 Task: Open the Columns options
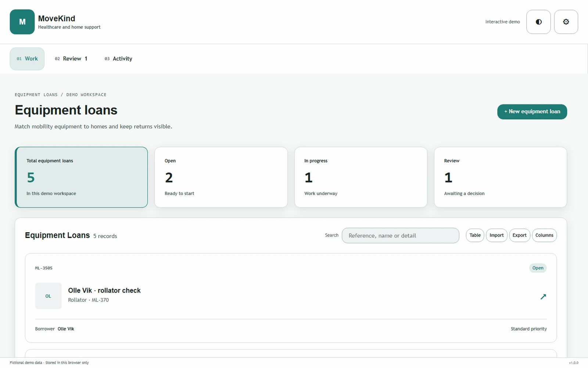coord(544,235)
